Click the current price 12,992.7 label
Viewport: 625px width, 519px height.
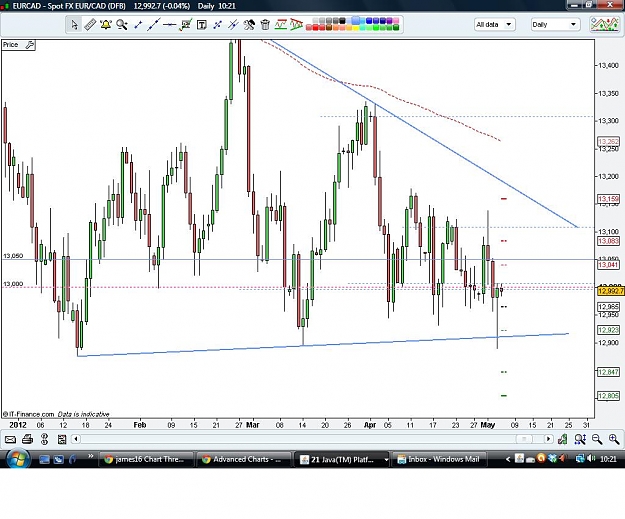click(x=611, y=291)
